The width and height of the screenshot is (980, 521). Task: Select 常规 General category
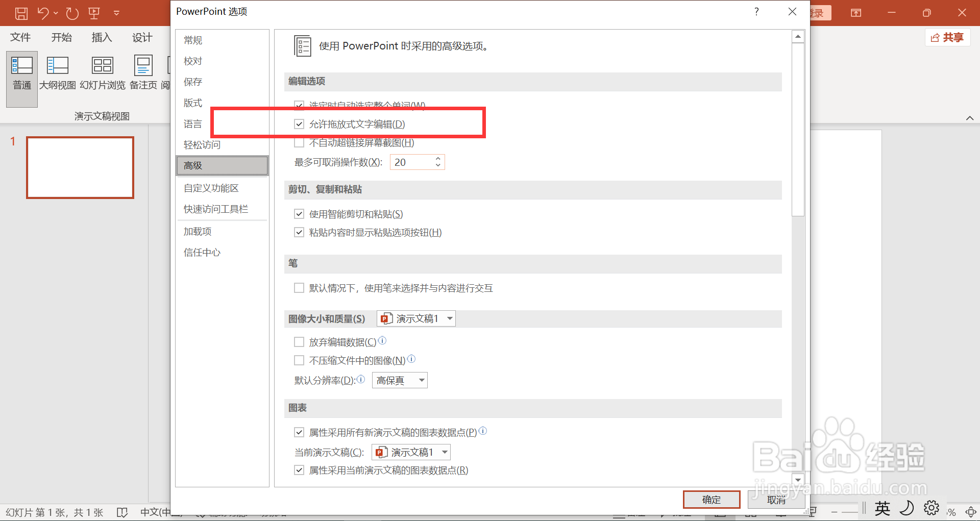222,40
